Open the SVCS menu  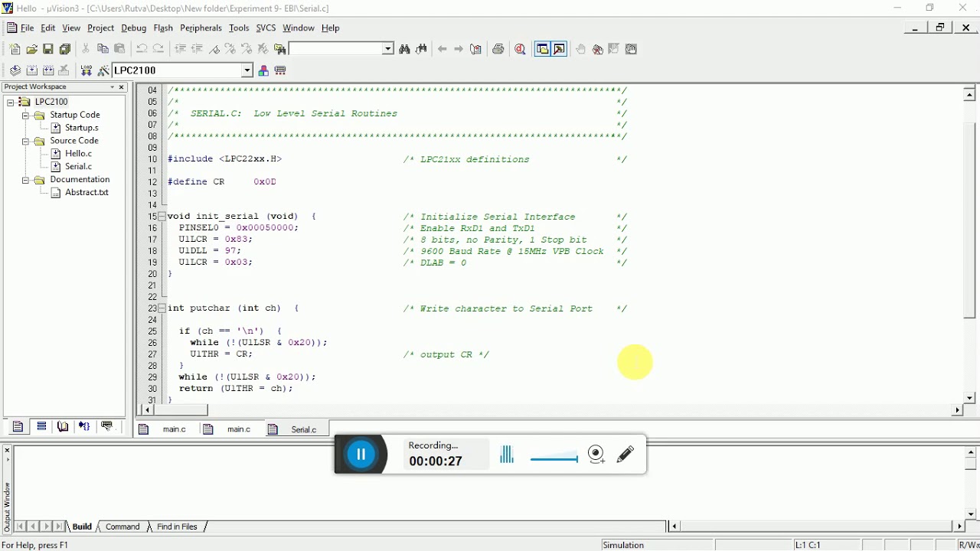(266, 28)
